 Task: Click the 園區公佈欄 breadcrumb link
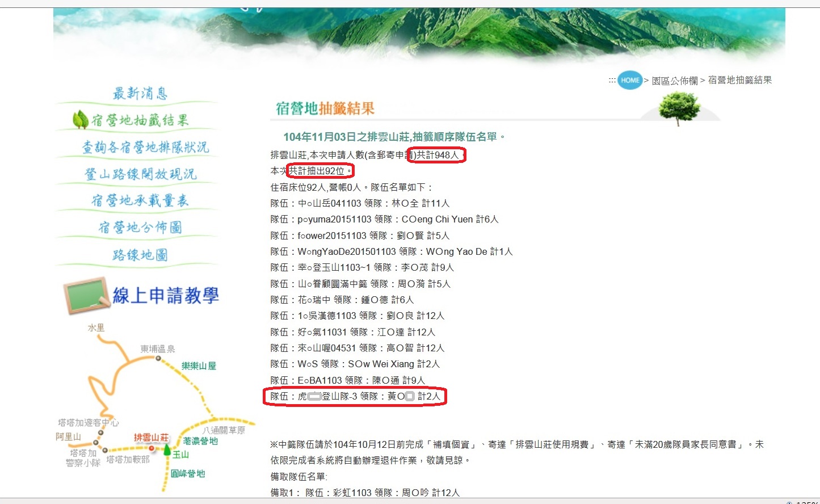(x=674, y=81)
